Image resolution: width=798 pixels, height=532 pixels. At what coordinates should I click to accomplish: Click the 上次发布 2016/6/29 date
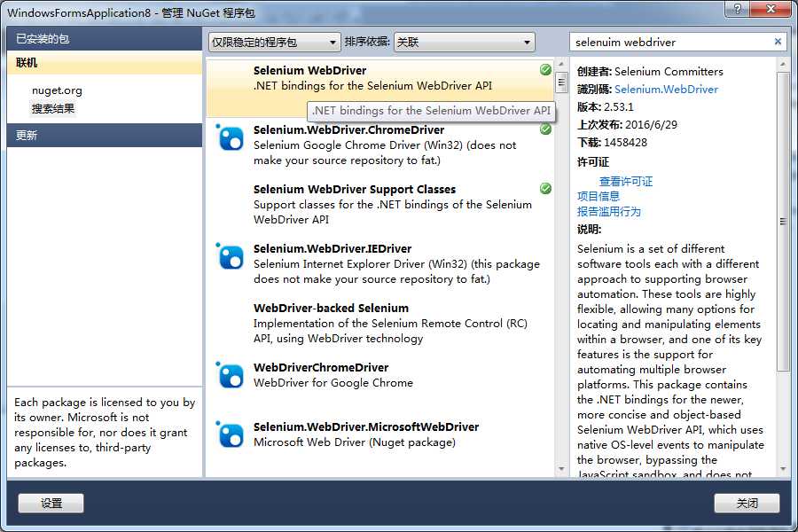(651, 125)
